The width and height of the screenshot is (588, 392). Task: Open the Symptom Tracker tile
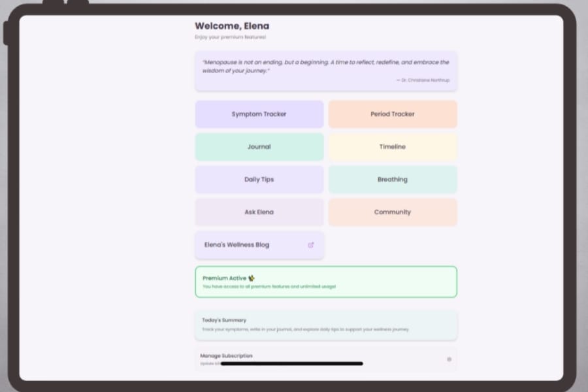259,114
